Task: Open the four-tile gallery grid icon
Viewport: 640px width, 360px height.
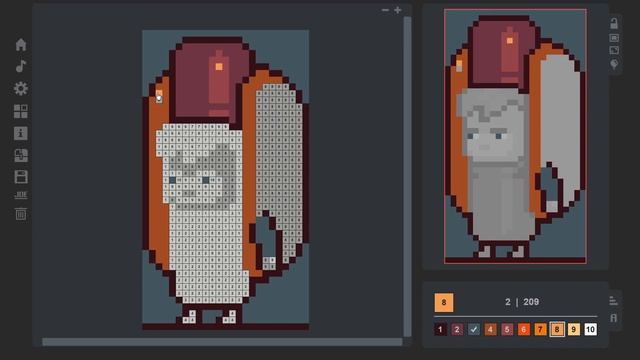Action: coord(21,111)
